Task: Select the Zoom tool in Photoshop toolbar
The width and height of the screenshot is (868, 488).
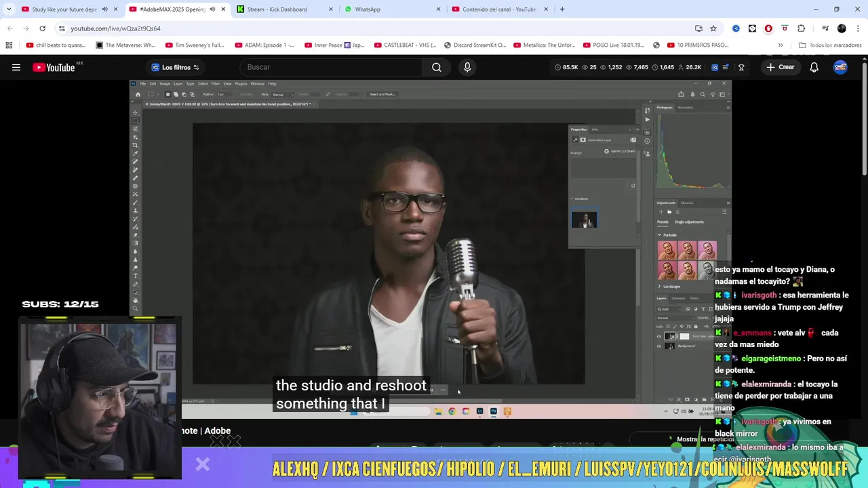Action: click(x=135, y=308)
